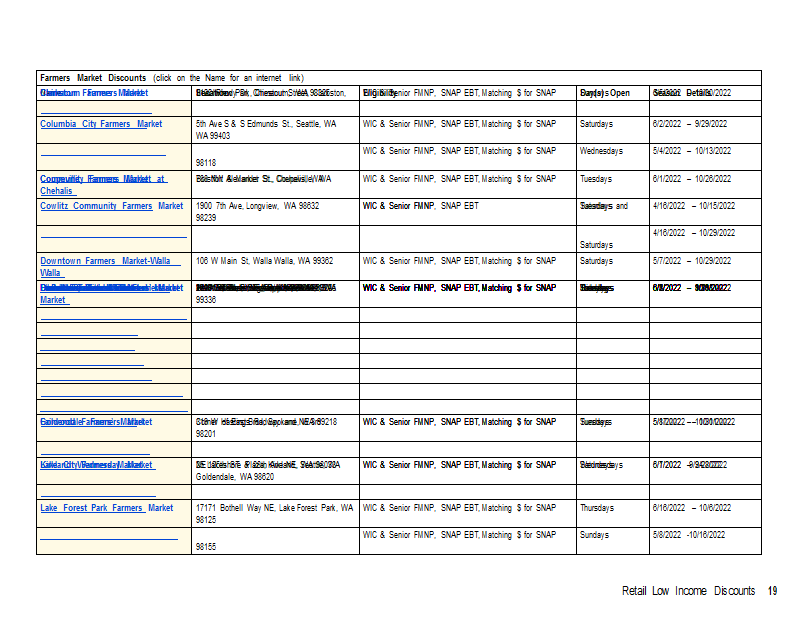Screen dimensions: 800x618
Task: Open the Cowlitz Community Farmers Market link
Action: pyautogui.click(x=111, y=206)
